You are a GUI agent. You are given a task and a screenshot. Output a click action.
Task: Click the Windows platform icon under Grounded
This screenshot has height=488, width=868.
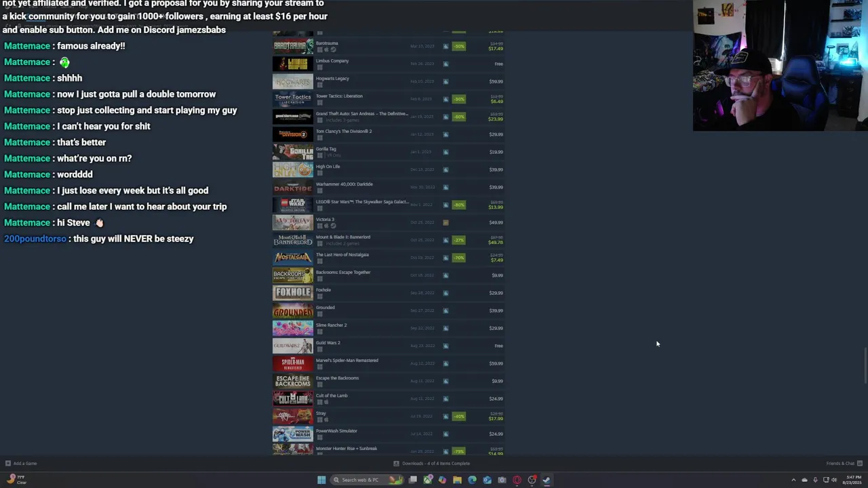pyautogui.click(x=319, y=314)
